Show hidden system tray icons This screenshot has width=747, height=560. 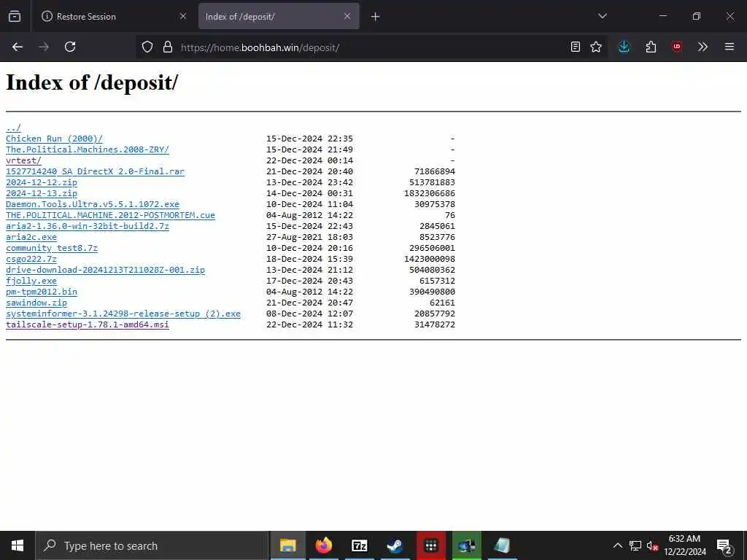(618, 545)
